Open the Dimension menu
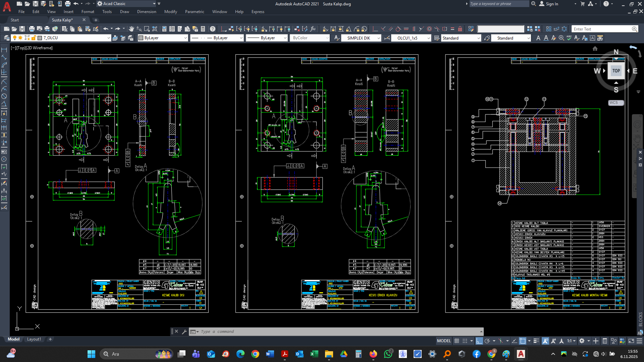This screenshot has height=362, width=644. pyautogui.click(x=147, y=12)
